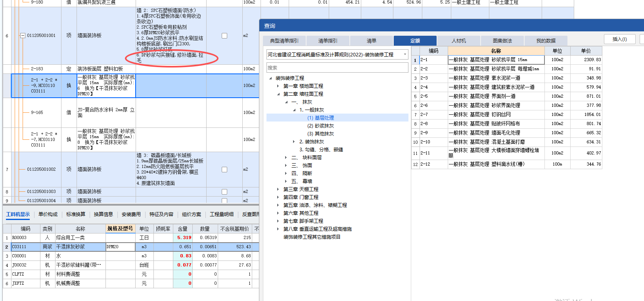Open the 图集做法 tab
The image size is (644, 301).
(x=502, y=41)
